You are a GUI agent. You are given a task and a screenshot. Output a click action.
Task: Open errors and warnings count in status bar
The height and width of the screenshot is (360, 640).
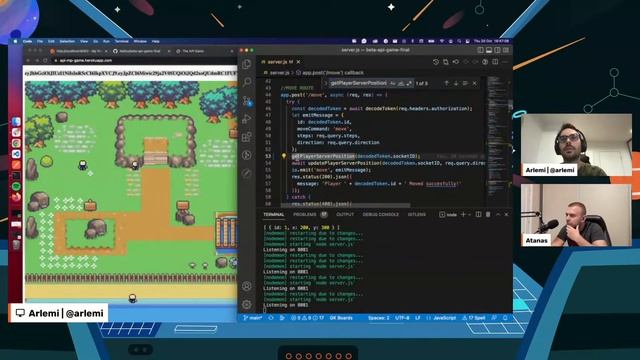tap(307, 318)
